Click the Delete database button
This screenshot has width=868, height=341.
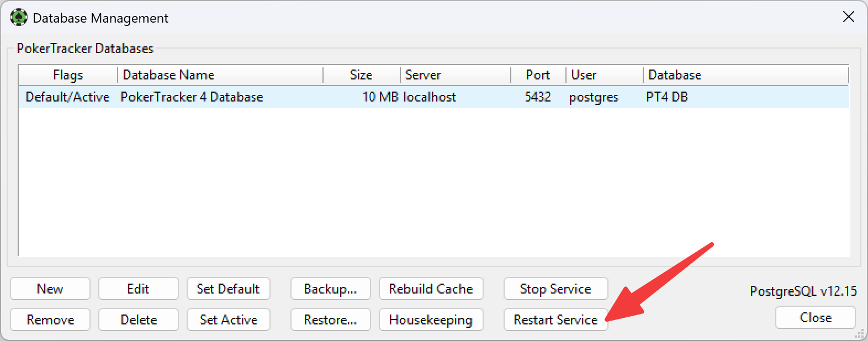coord(139,319)
